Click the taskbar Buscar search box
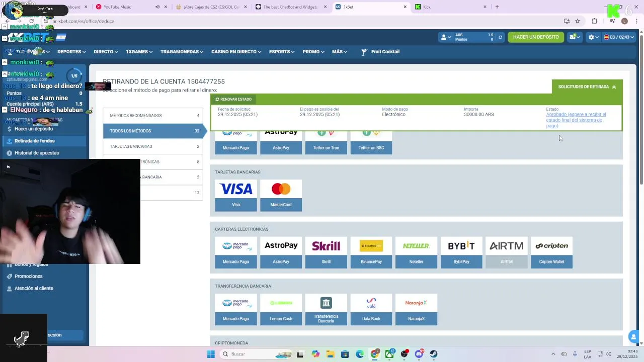The image size is (644, 362). click(255, 354)
